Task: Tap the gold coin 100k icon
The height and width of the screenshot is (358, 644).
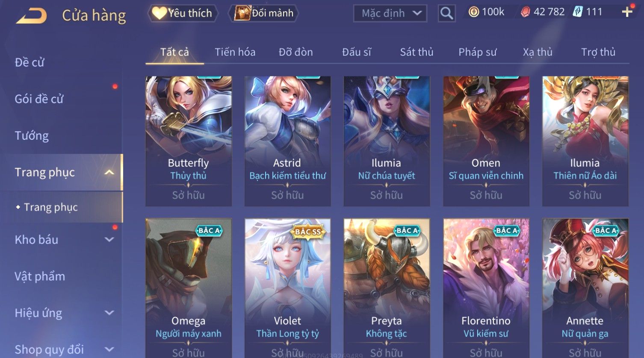Action: pyautogui.click(x=473, y=12)
